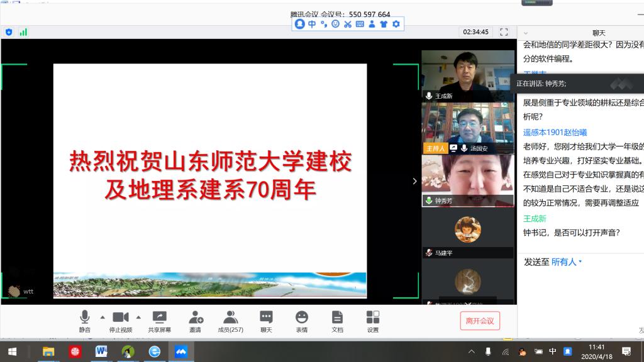644x362 pixels.
Task: Open the emoji reactions (表情) picker
Action: pos(302,321)
